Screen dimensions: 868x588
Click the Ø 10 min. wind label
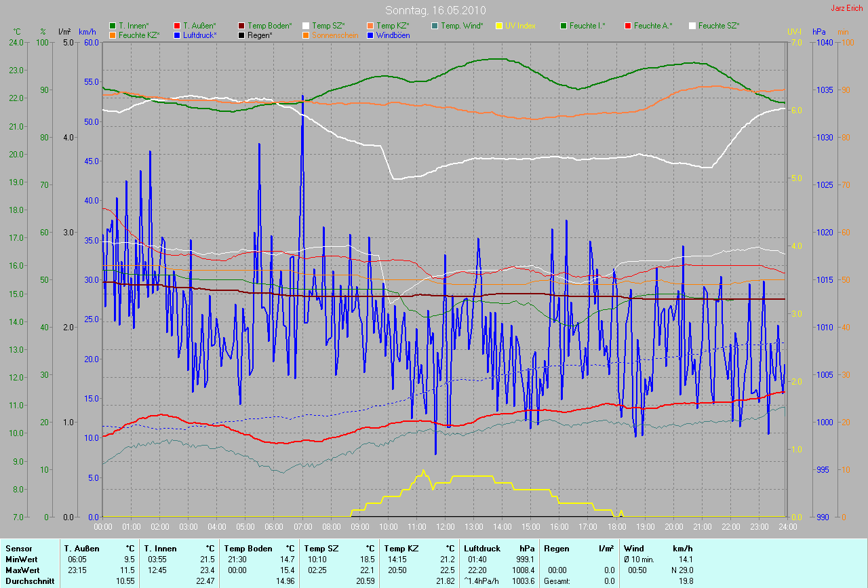point(639,560)
